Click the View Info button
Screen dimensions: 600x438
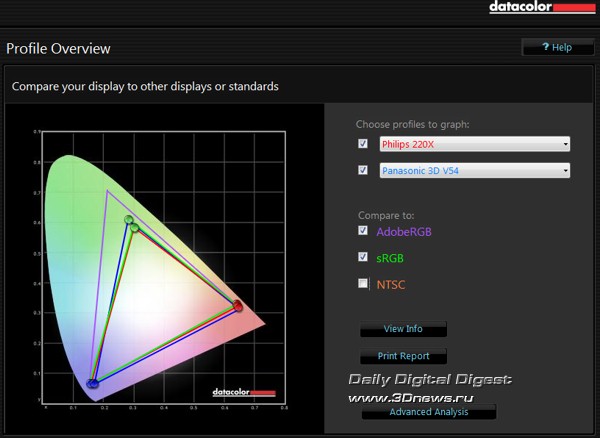coord(403,329)
